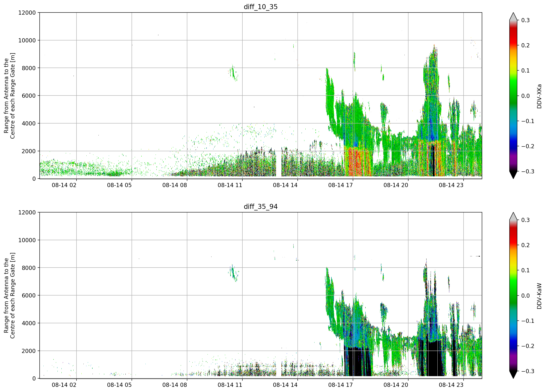
Task: Click the −0.1 tick on DDV-XKa colorbar
Action: click(x=528, y=121)
